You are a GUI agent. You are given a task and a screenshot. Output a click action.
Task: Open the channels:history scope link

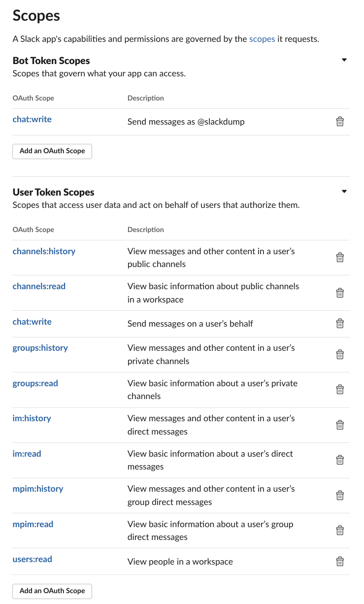pos(44,251)
